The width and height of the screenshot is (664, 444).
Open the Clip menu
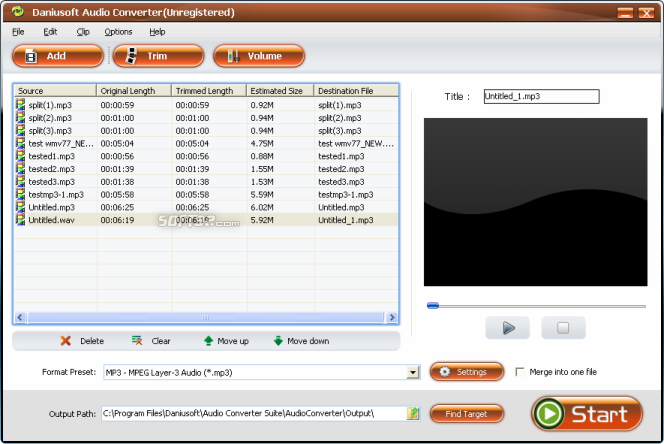(x=83, y=32)
